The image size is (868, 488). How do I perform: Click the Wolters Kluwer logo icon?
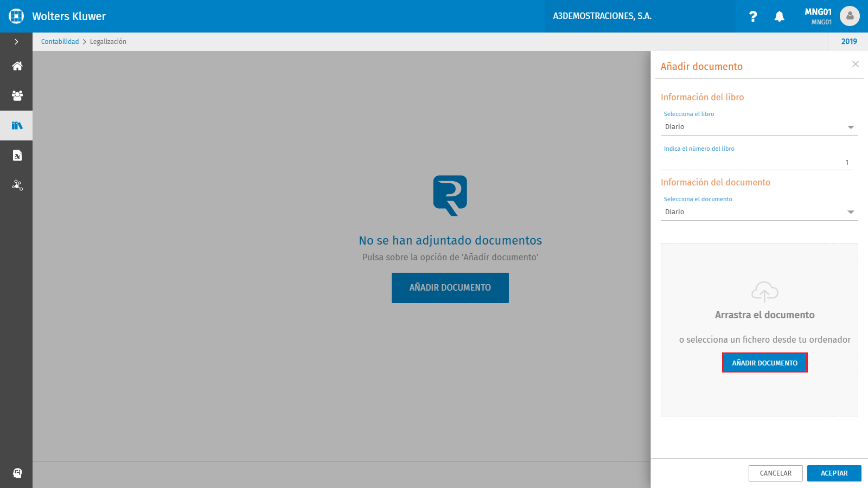tap(16, 16)
